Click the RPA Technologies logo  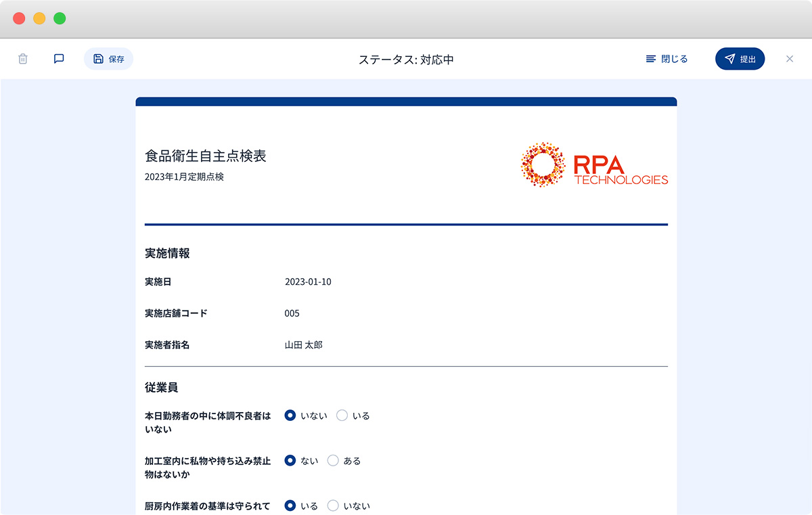[593, 164]
